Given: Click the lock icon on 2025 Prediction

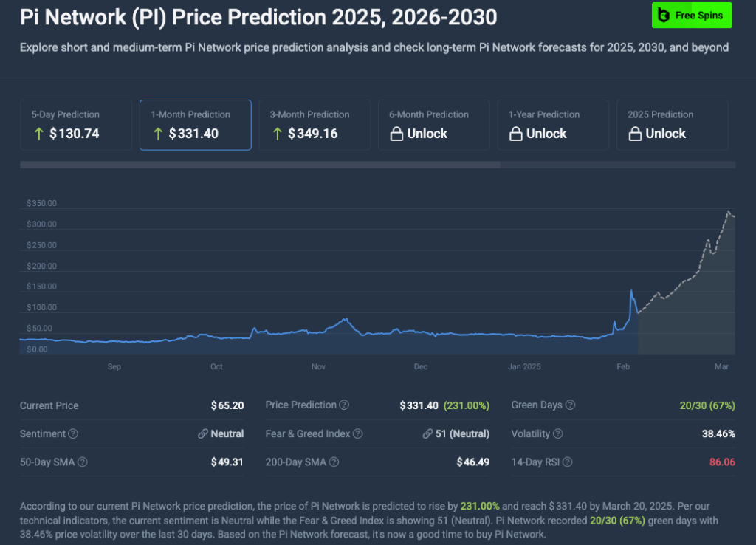Looking at the screenshot, I should coord(636,134).
